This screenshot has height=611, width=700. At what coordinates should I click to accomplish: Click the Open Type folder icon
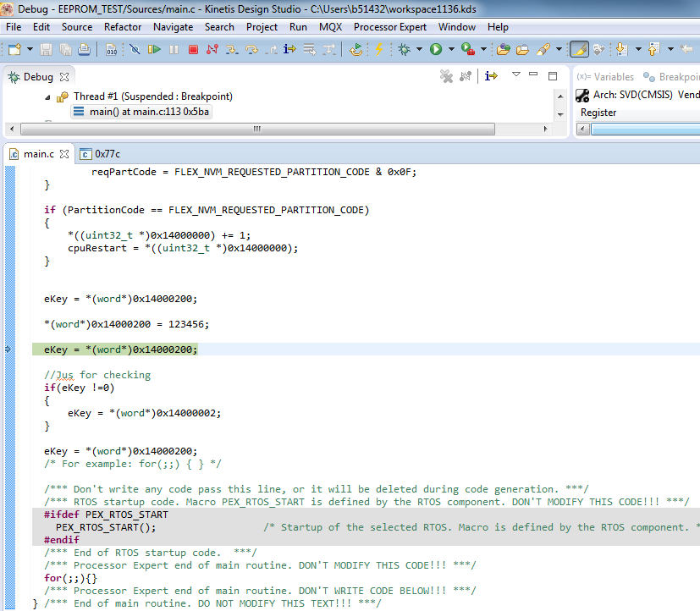point(503,49)
